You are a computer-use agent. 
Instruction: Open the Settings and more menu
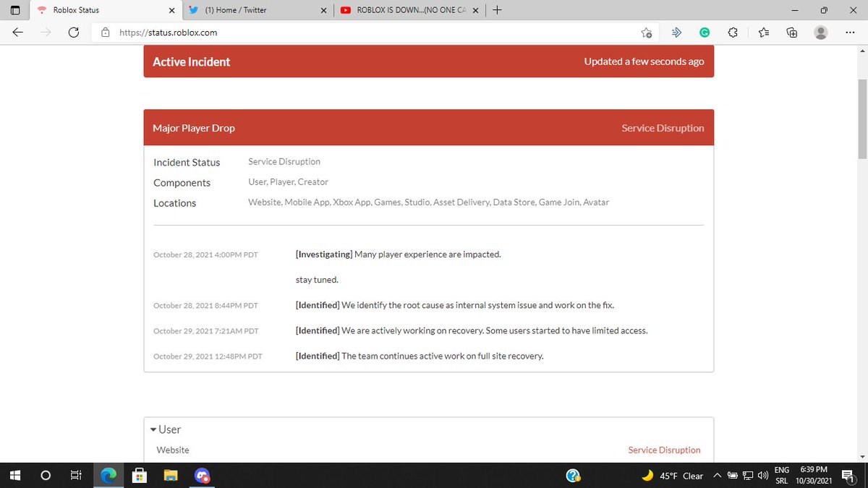[849, 33]
